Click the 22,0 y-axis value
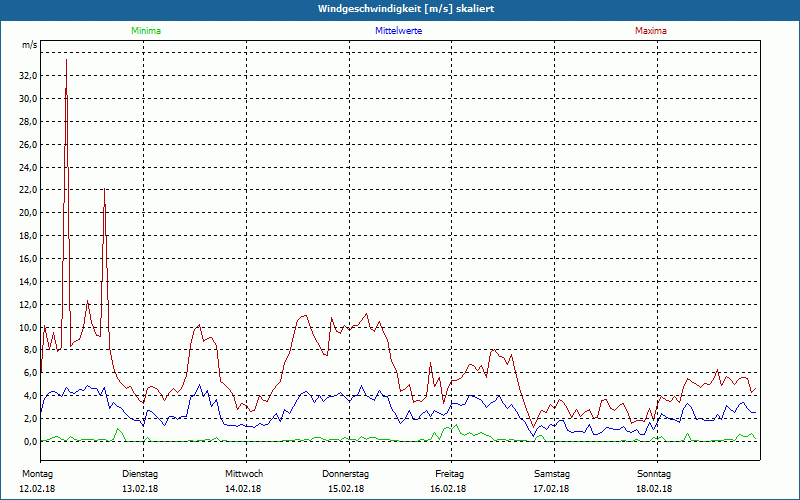Viewport: 800px width, 500px height. coord(29,190)
